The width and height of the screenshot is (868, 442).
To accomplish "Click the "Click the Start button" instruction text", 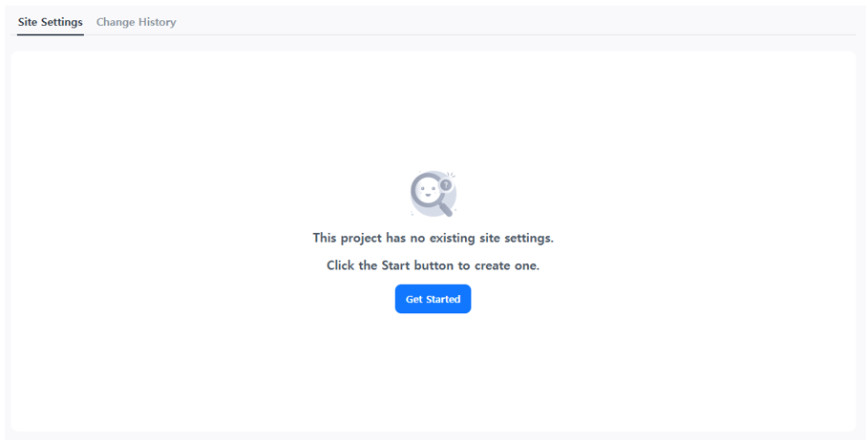I will tap(433, 265).
